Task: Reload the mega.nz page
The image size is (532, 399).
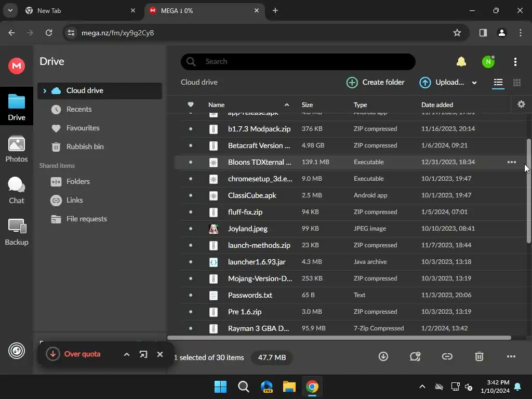Action: (x=49, y=33)
